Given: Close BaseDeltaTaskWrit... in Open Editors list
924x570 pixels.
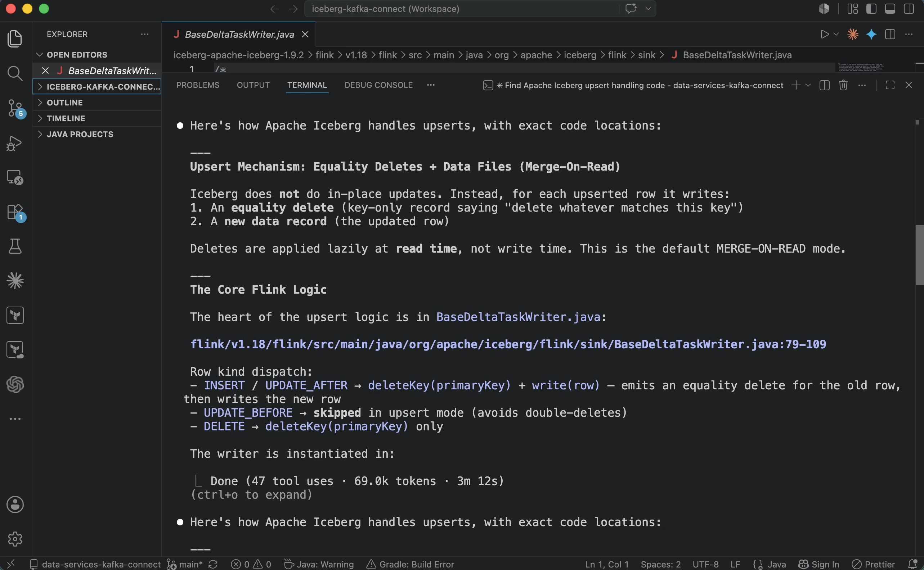Looking at the screenshot, I should (x=45, y=71).
